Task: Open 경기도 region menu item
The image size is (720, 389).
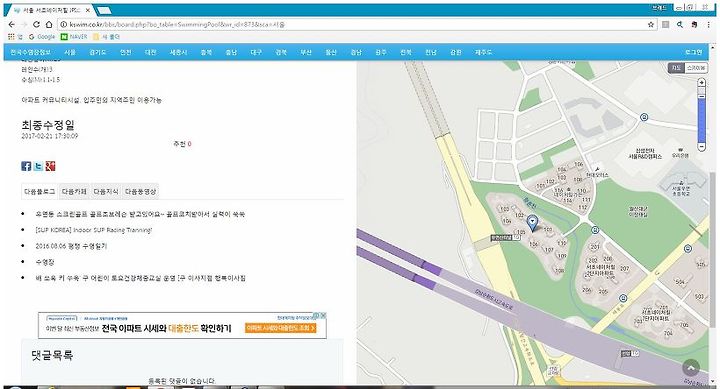Action: [97, 52]
